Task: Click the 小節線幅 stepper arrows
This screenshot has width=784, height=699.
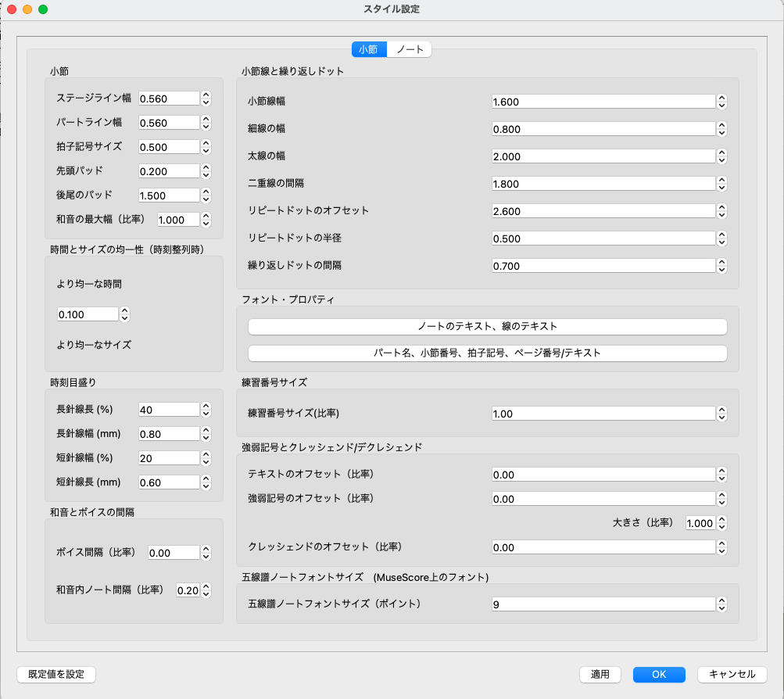Action: click(722, 102)
